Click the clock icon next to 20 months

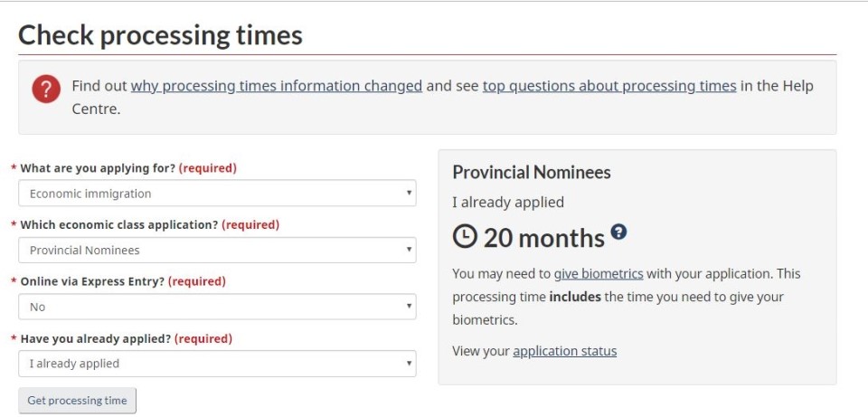tap(465, 238)
